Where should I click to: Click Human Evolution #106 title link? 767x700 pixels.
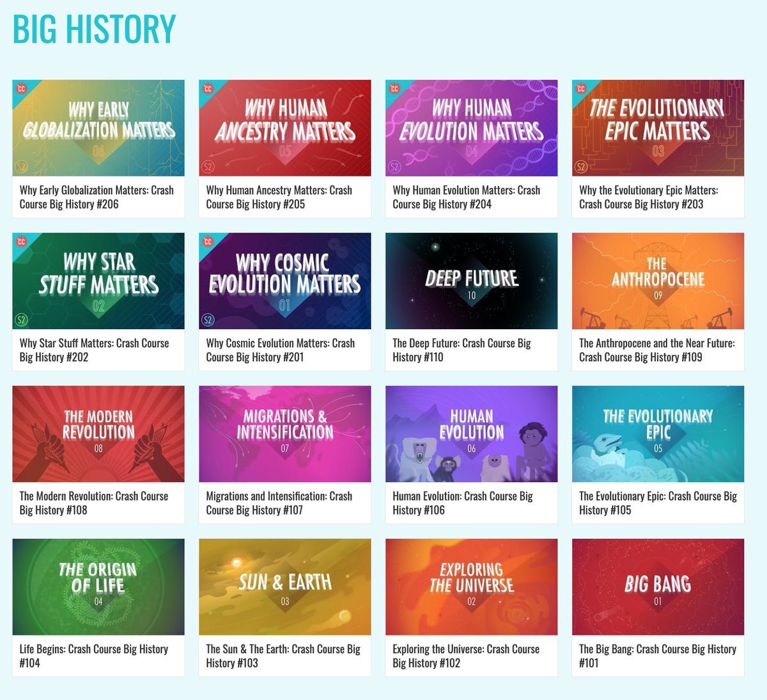coord(463,503)
